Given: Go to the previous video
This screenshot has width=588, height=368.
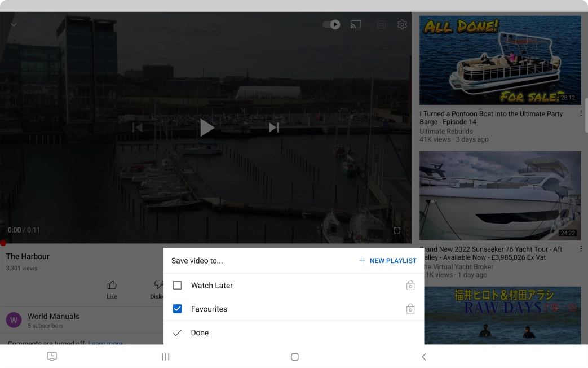Looking at the screenshot, I should [138, 128].
